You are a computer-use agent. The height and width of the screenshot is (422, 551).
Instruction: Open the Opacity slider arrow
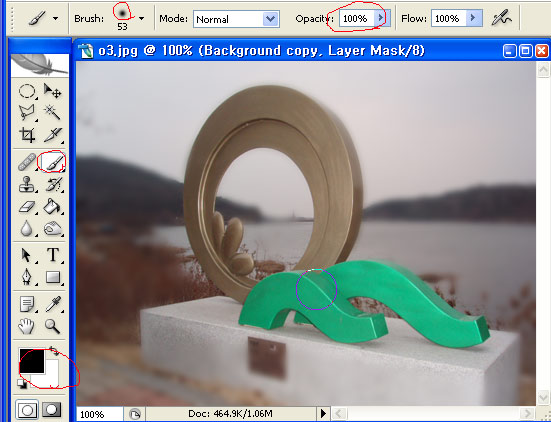[x=380, y=18]
